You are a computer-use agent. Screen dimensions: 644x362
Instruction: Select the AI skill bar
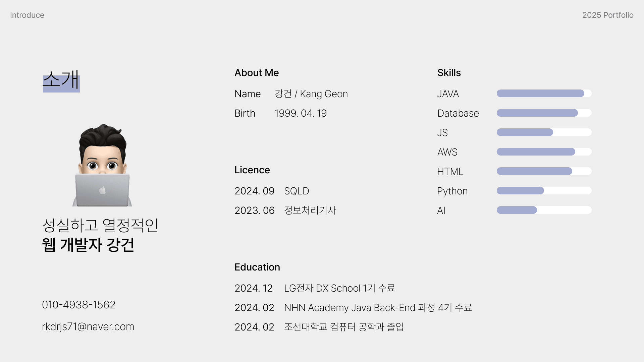(544, 210)
